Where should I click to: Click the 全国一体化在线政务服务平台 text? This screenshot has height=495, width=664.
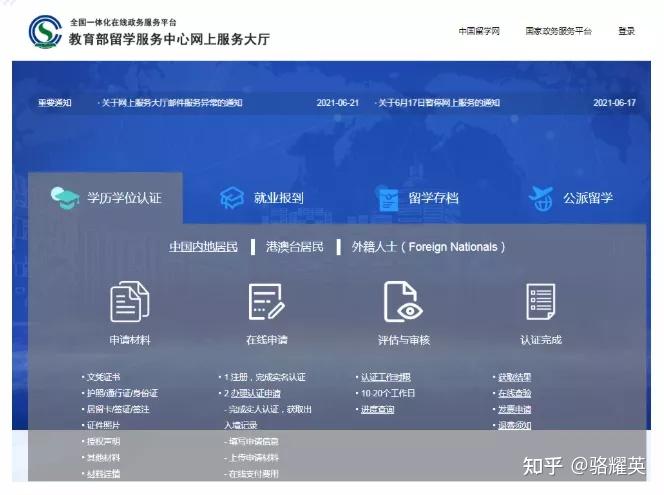[x=123, y=22]
